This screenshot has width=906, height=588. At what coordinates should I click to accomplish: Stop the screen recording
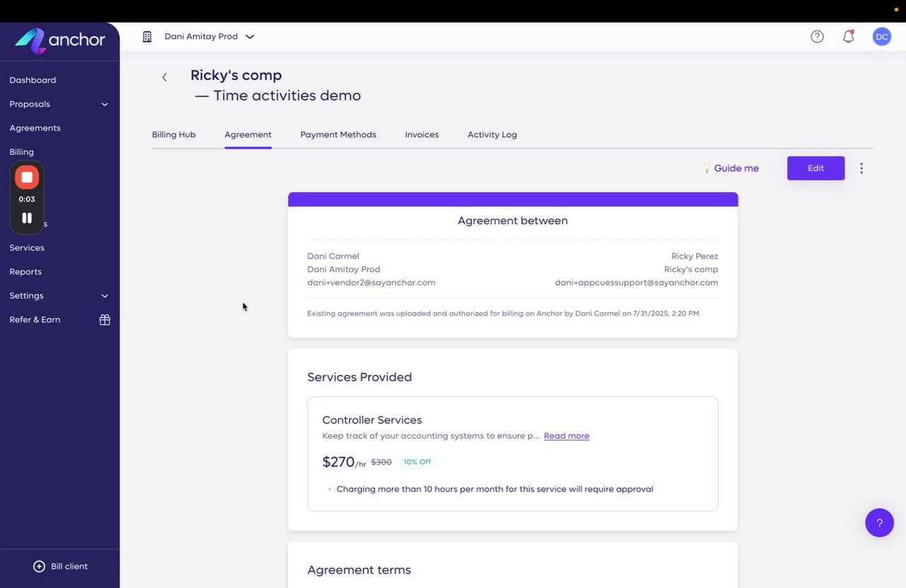click(27, 177)
